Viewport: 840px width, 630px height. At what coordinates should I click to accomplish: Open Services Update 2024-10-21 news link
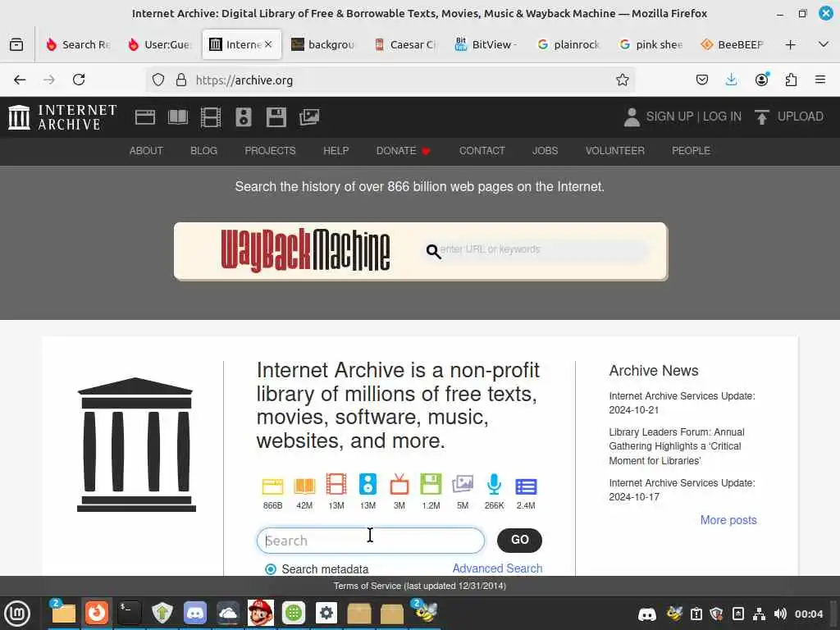pyautogui.click(x=682, y=403)
